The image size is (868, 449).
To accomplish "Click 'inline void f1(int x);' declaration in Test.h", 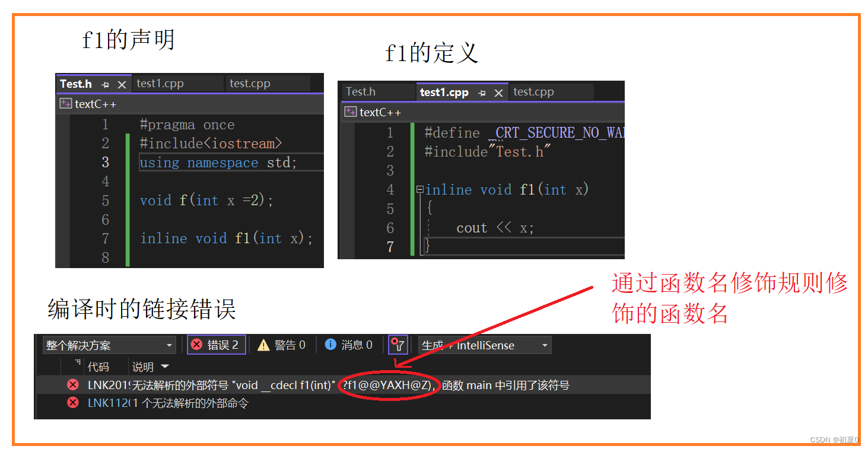I will pyautogui.click(x=227, y=238).
